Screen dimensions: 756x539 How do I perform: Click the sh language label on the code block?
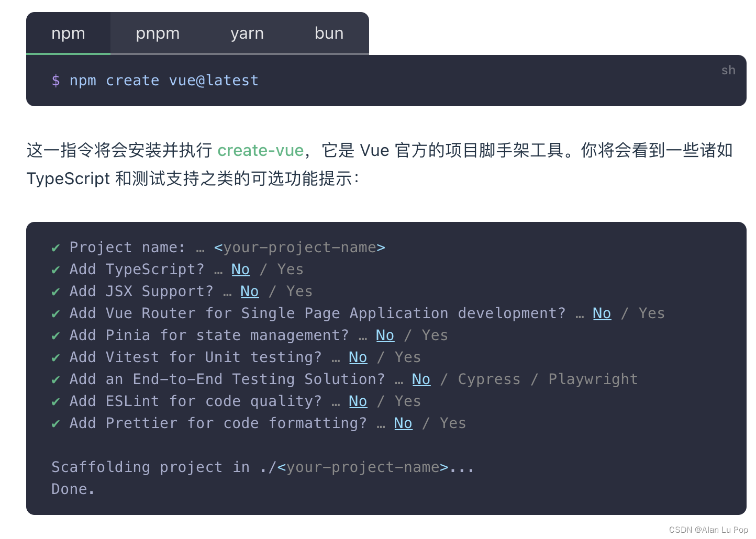tap(728, 70)
